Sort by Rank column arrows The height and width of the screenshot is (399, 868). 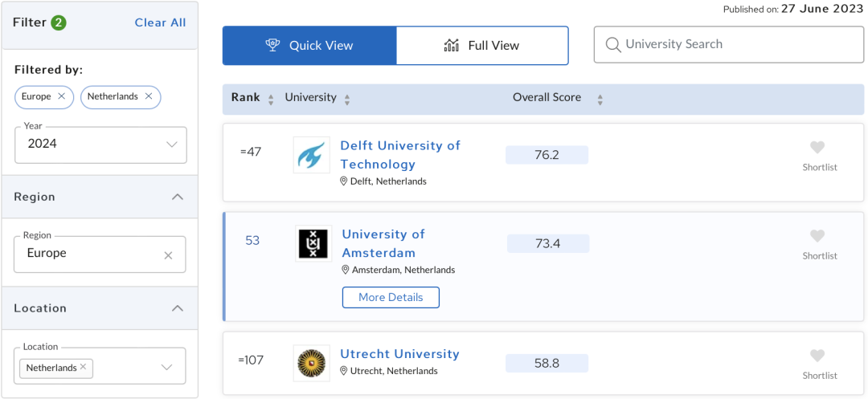270,100
